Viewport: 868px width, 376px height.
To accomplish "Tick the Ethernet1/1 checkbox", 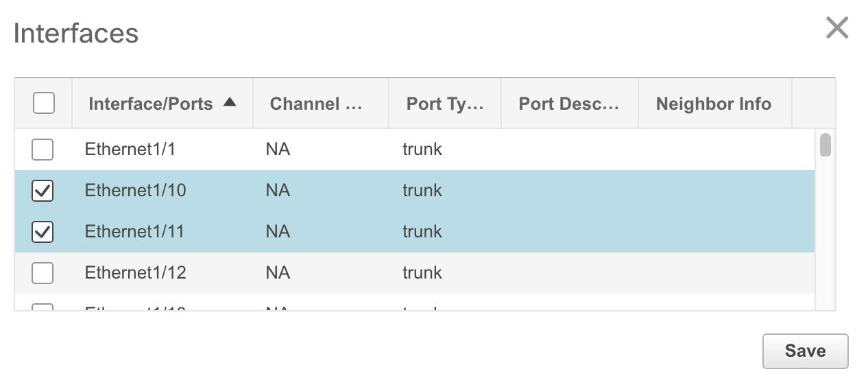I will tap(43, 150).
